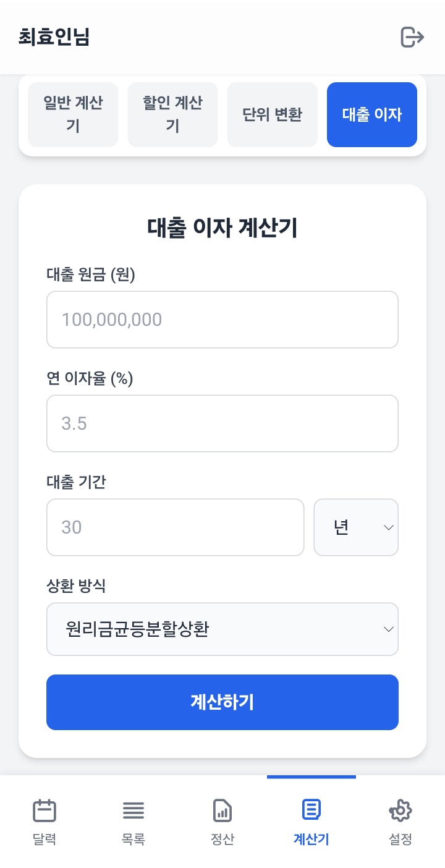The image size is (445, 868).
Task: Tap the 설정 label in bottom nav
Action: pyautogui.click(x=400, y=840)
